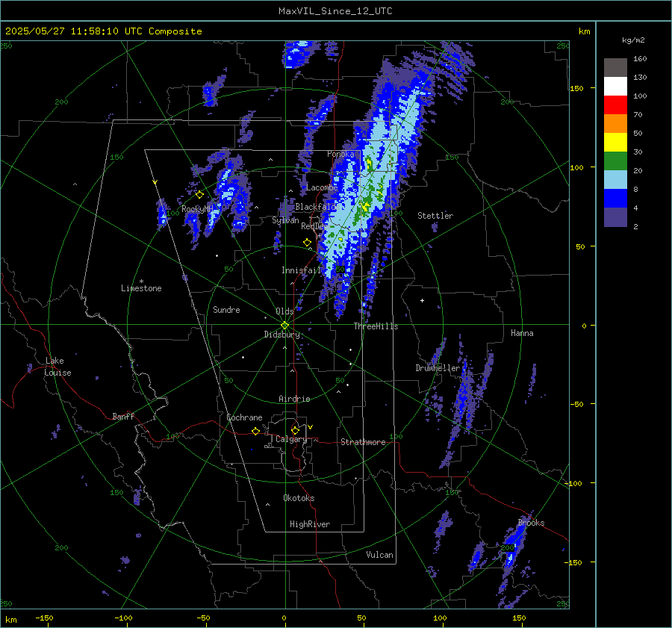
Task: Click the 70 value in the legend
Action: (x=638, y=114)
